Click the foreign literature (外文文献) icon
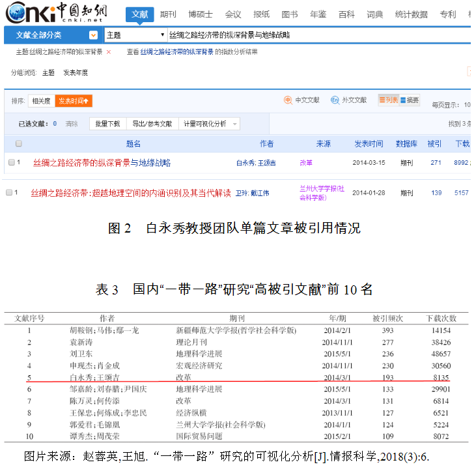The height and width of the screenshot is (471, 476). 335,100
